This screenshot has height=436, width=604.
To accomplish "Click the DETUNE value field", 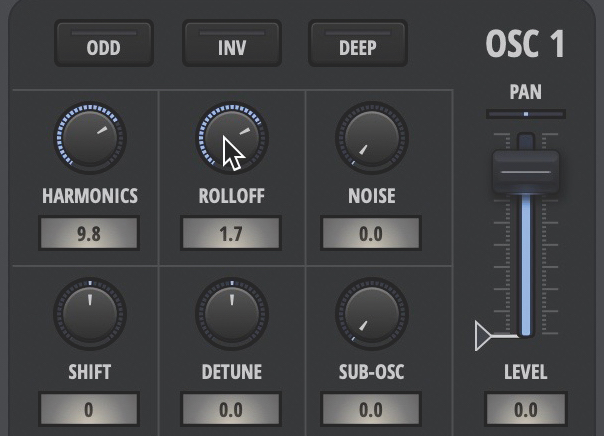I will click(x=231, y=409).
